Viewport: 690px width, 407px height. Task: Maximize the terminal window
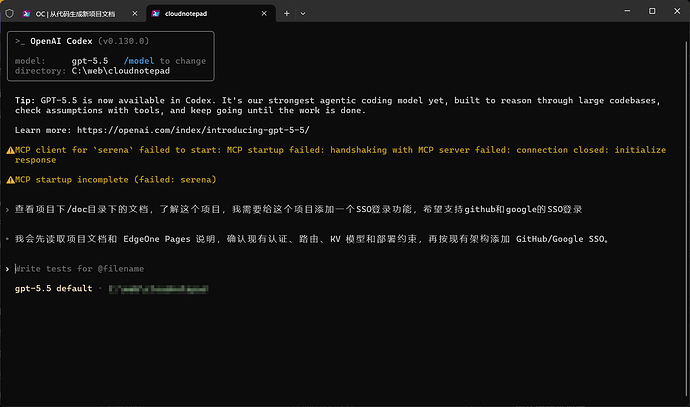point(652,11)
